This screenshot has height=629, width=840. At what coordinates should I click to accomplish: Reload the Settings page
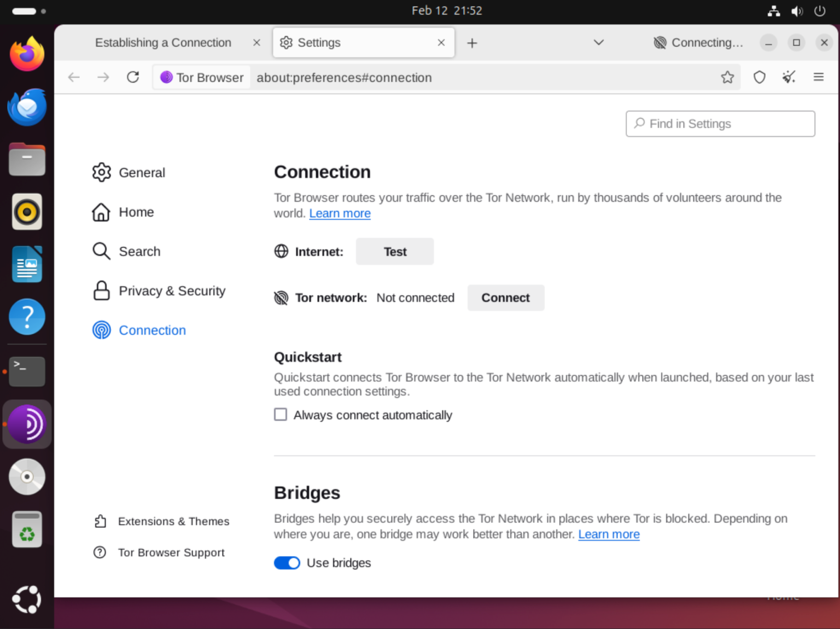pyautogui.click(x=133, y=77)
